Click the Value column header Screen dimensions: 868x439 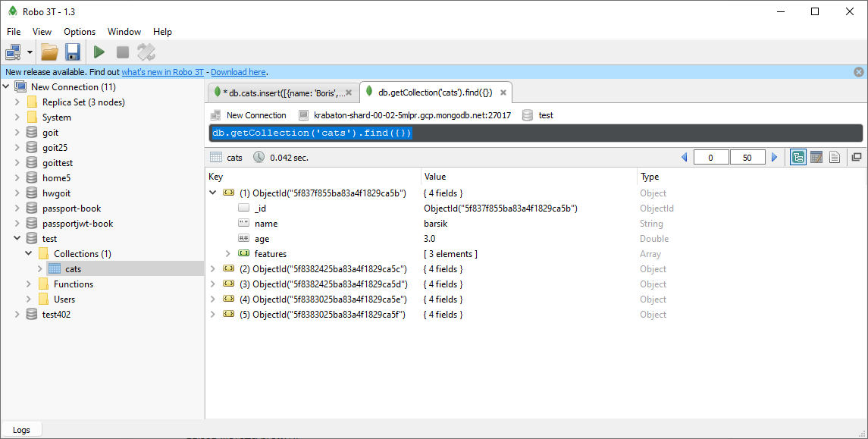pyautogui.click(x=529, y=177)
